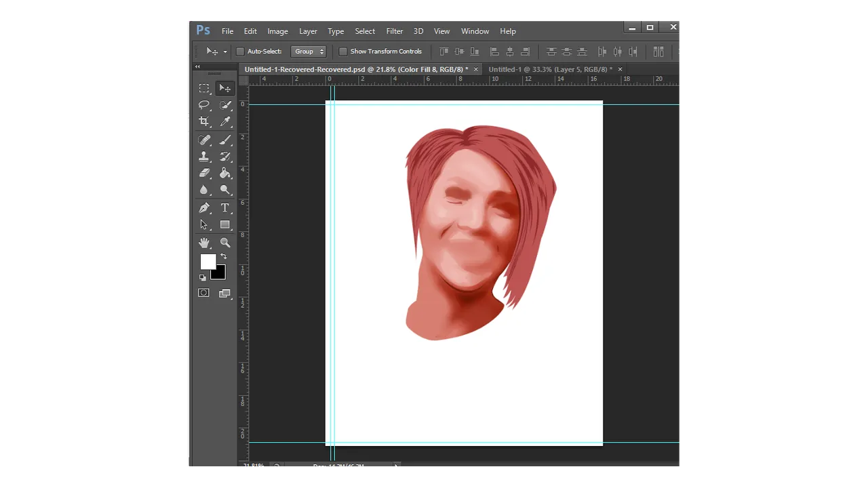The height and width of the screenshot is (488, 868).
Task: Enable Show Transform Controls checkbox
Action: 343,52
